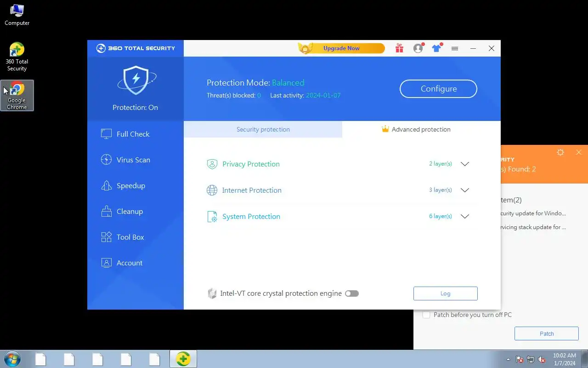This screenshot has width=588, height=368.
Task: Click the 3 layer(s) text
Action: (441, 190)
